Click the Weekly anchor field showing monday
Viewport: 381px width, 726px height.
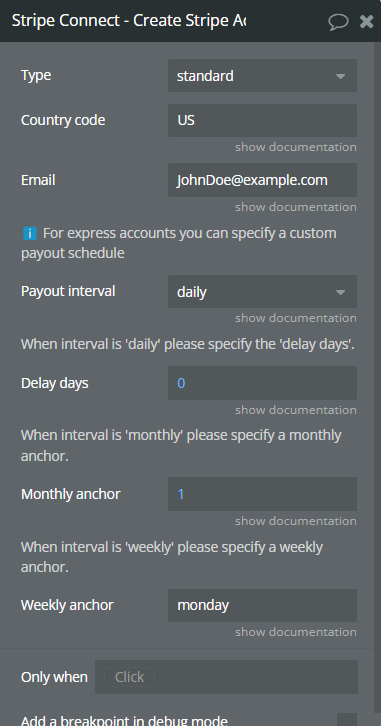tap(262, 605)
